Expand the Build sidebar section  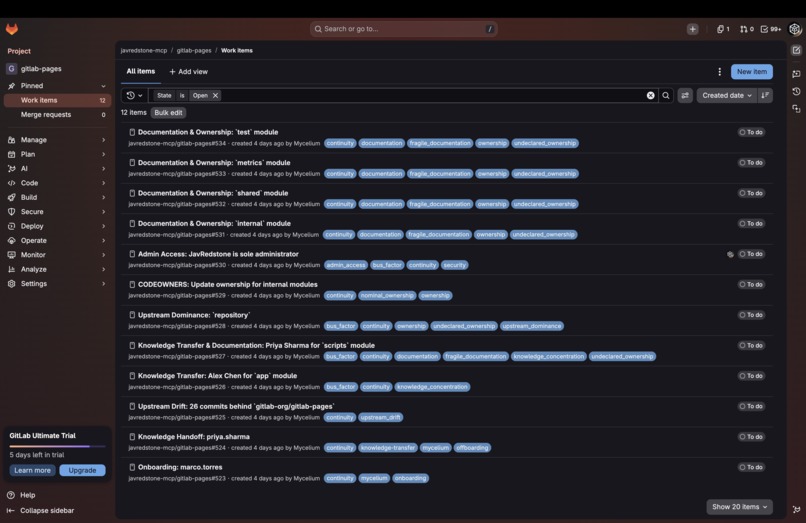coord(57,197)
